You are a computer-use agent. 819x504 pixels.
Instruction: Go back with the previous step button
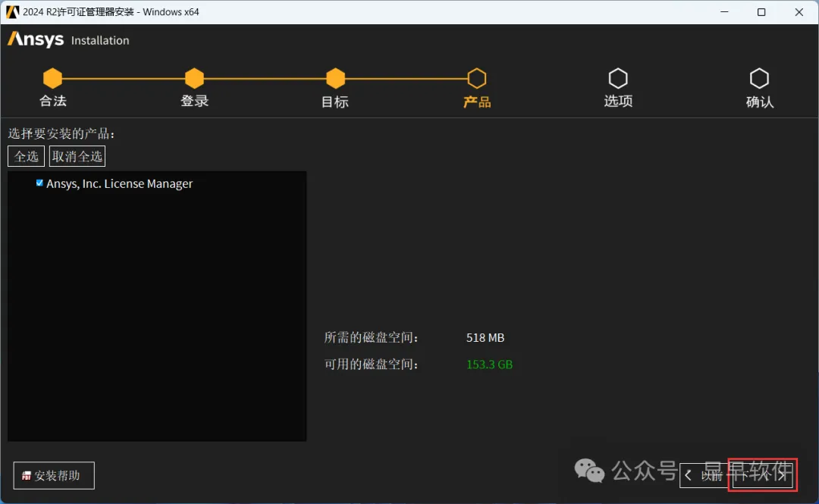pos(704,475)
